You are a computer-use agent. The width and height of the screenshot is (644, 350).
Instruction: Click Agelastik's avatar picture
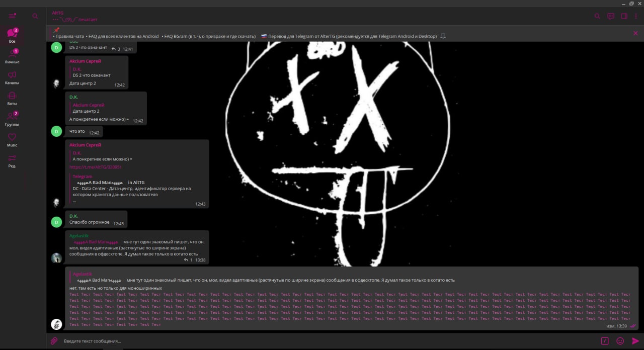pos(56,258)
